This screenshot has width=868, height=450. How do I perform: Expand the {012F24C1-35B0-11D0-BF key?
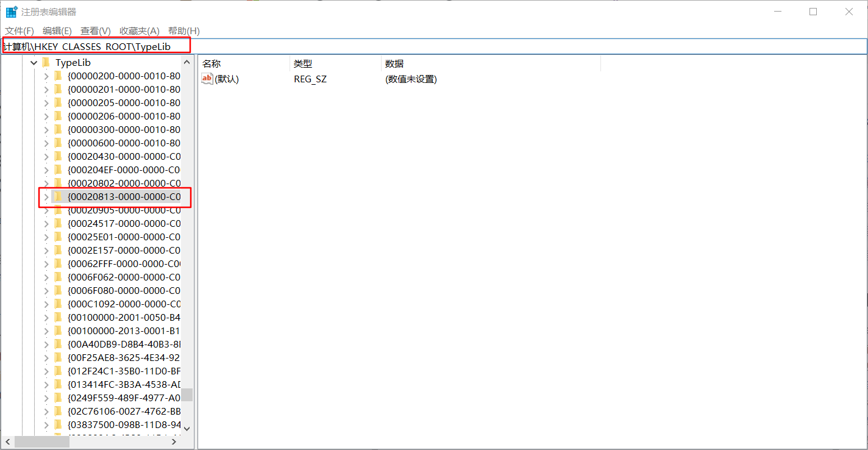tap(46, 371)
